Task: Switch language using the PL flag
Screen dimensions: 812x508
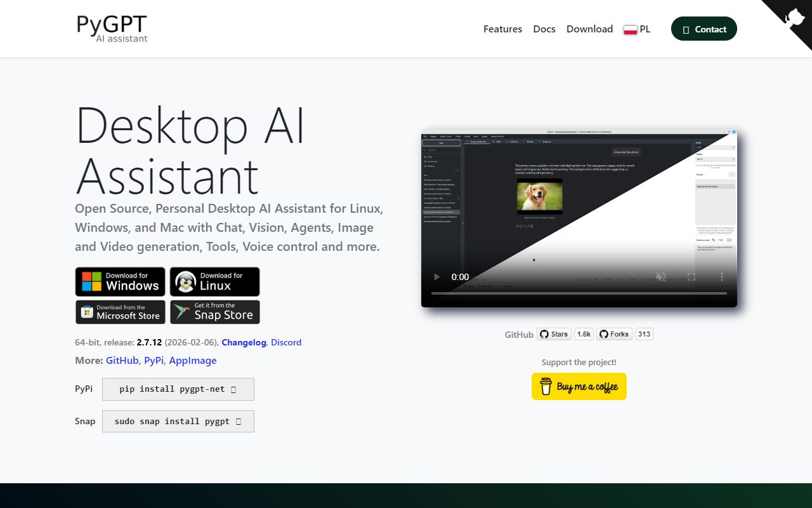Action: [631, 29]
